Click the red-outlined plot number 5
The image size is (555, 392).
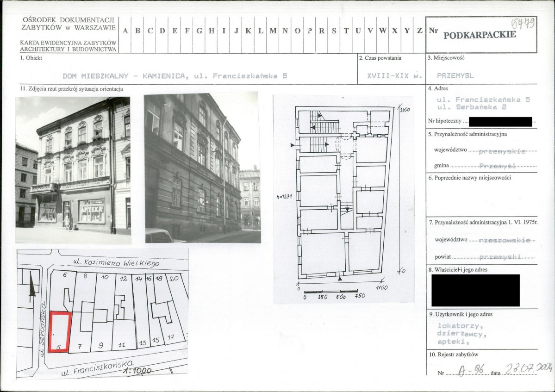[x=60, y=332]
